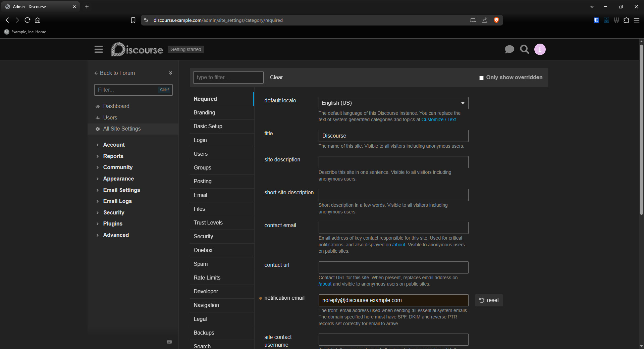Viewport: 644px width, 349px height.
Task: Click the Discourse logo
Action: [x=137, y=49]
